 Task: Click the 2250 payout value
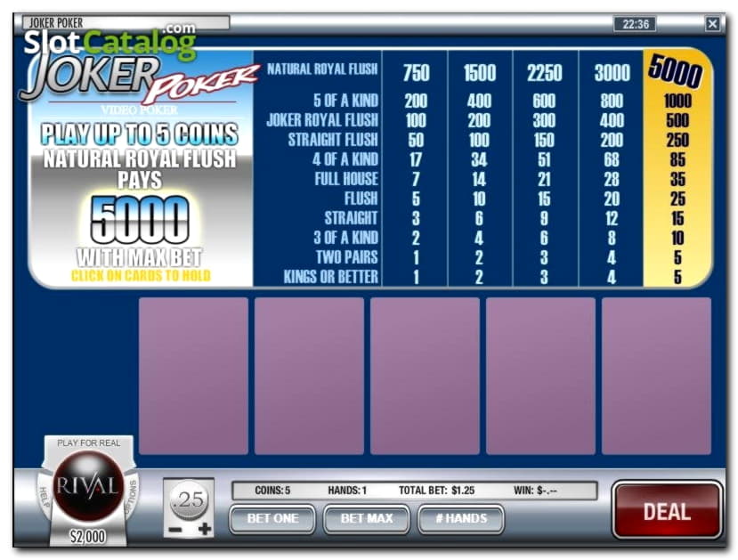[545, 73]
